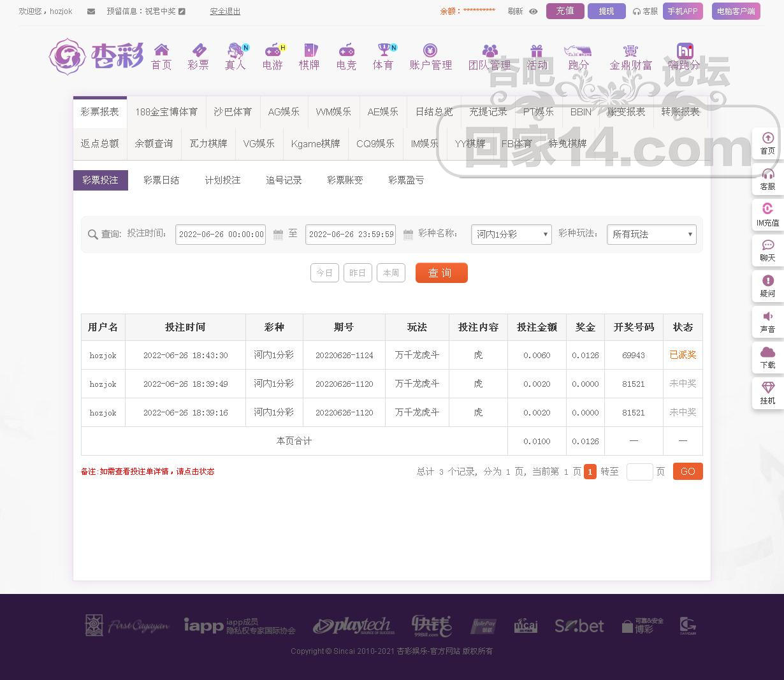The height and width of the screenshot is (680, 784).
Task: Click 刷新 to refresh balance
Action: tap(516, 11)
